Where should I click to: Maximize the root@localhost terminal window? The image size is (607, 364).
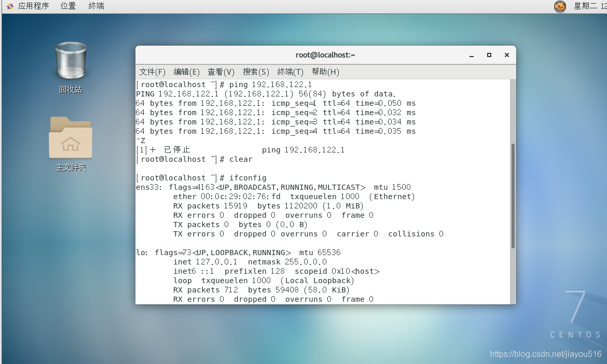coord(489,55)
